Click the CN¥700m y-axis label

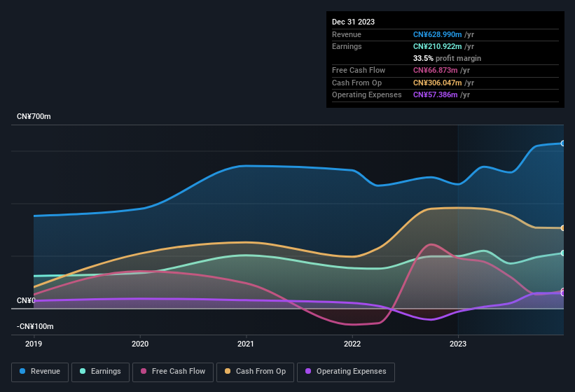click(34, 116)
